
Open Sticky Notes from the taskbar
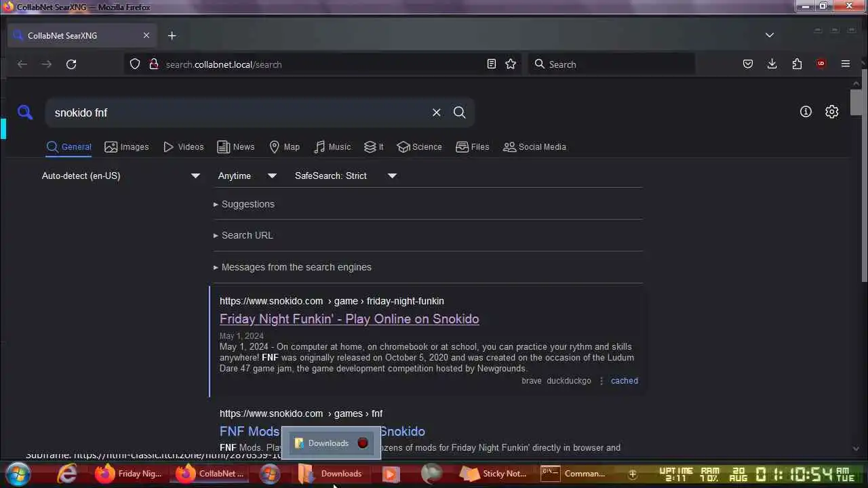[x=493, y=474]
